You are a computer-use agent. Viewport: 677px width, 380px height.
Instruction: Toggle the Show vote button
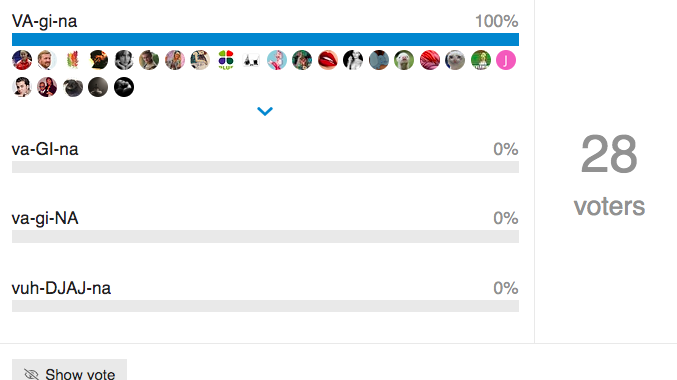click(70, 370)
